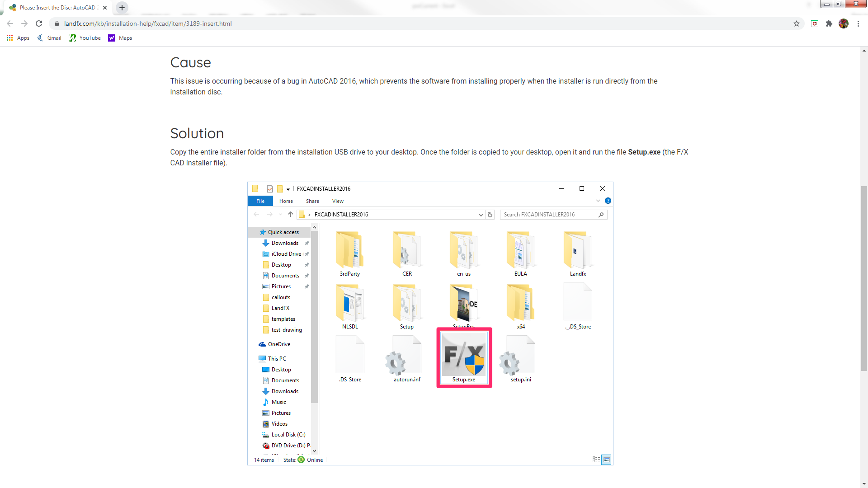Select the EULA folder icon
This screenshot has height=488, width=868.
521,249
